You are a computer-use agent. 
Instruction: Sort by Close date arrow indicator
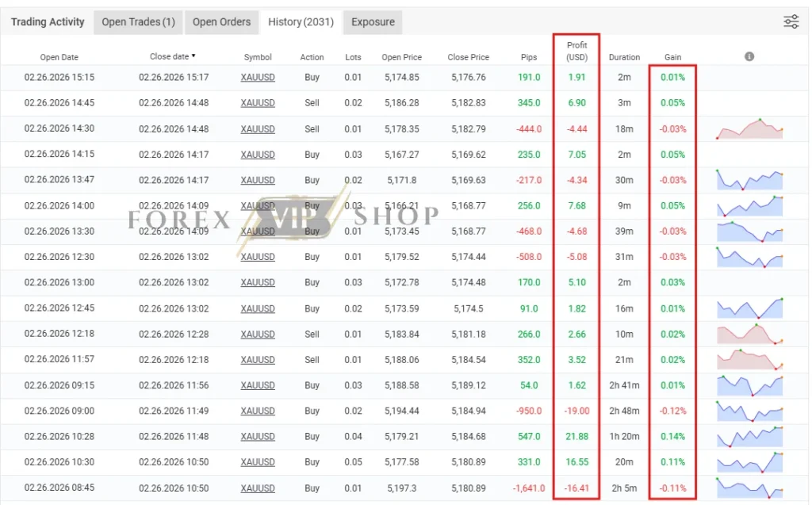[x=193, y=55]
